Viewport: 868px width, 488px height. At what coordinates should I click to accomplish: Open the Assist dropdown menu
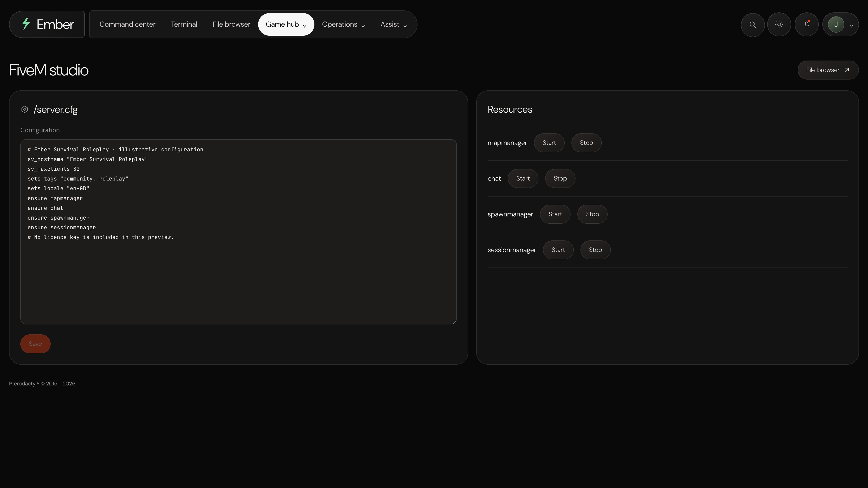(x=394, y=24)
